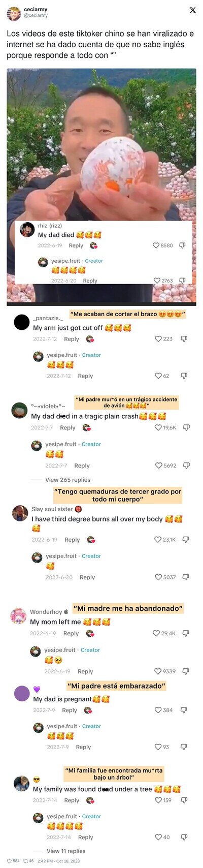Open yesipe.fruit creator profile under Wonderhoy
The width and height of the screenshot is (203, 868).
[x=61, y=650]
